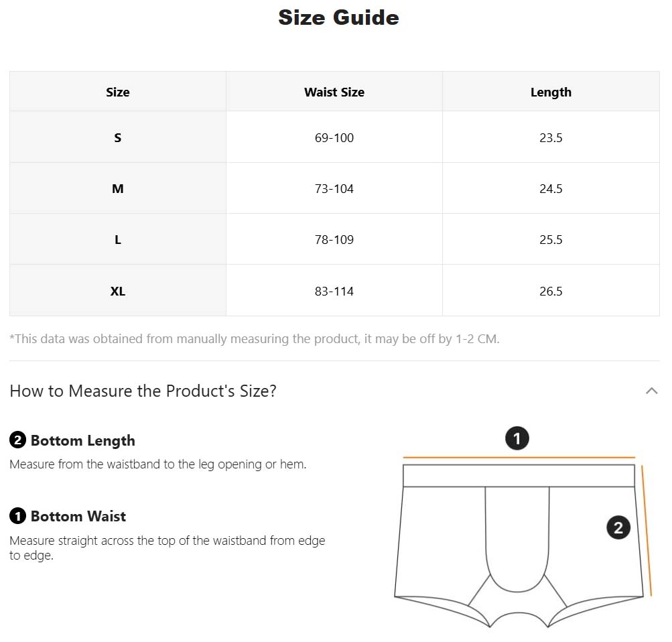Click the badge next to Bottom Waist heading
This screenshot has width=672, height=642.
tap(17, 517)
